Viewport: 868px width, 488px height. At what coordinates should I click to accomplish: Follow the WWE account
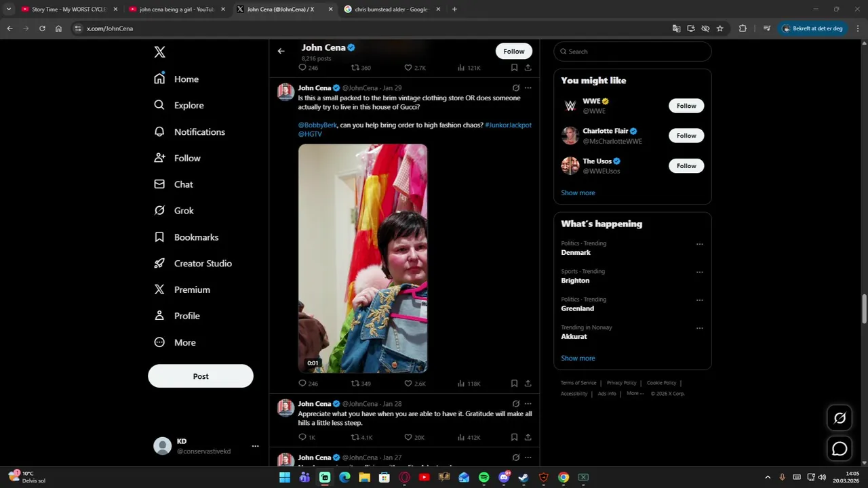pyautogui.click(x=686, y=106)
